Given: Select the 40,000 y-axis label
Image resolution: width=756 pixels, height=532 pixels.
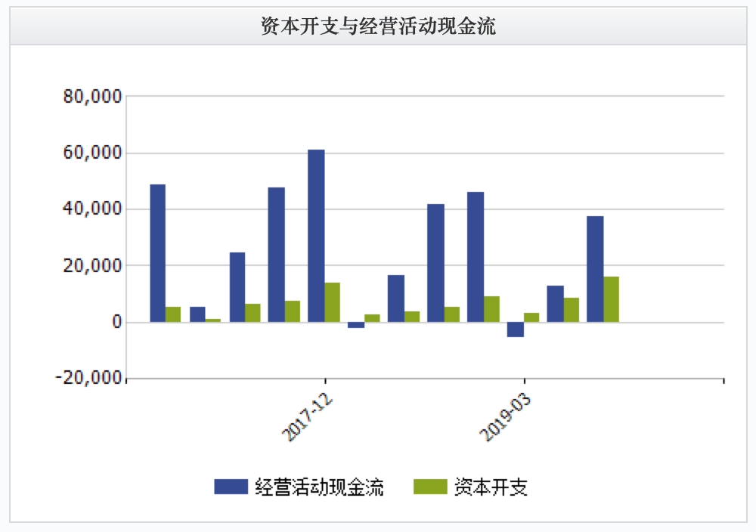Looking at the screenshot, I should point(93,209).
